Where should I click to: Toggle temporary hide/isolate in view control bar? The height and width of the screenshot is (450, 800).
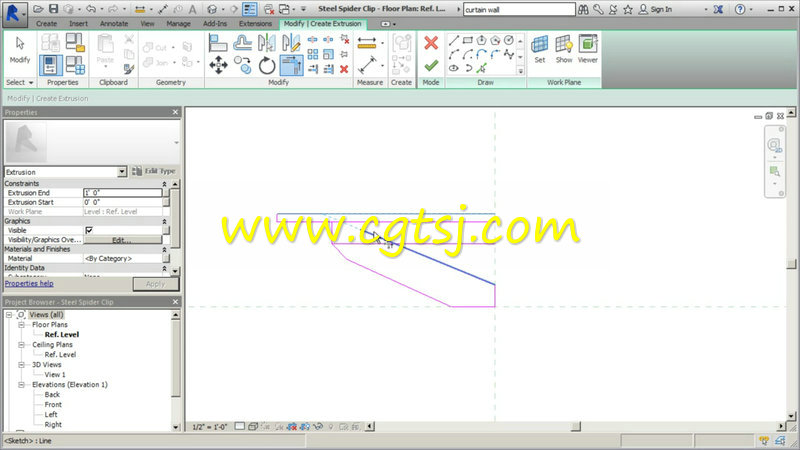pyautogui.click(x=318, y=427)
